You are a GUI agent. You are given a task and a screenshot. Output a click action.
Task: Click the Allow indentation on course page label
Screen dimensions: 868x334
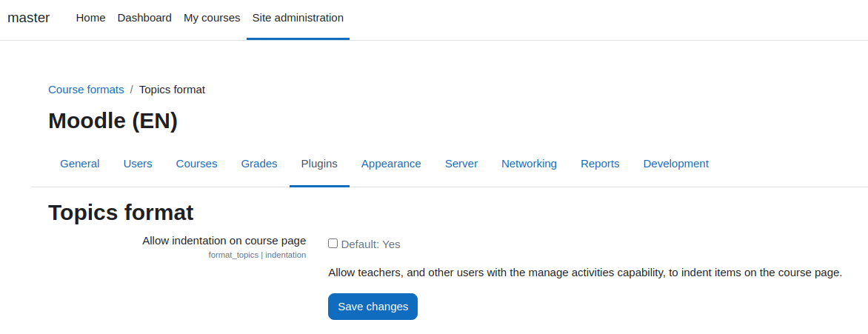[x=224, y=241]
